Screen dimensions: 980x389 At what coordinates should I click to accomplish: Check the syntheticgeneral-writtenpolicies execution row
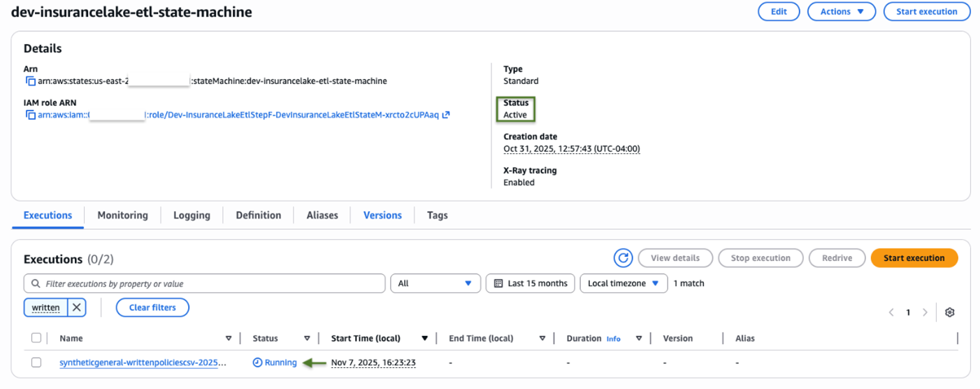[36, 362]
